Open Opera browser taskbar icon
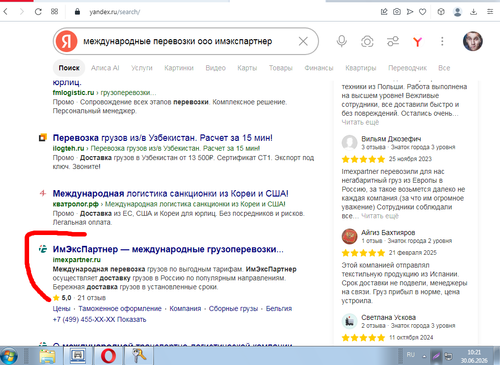This screenshot has width=500, height=365. point(108,356)
